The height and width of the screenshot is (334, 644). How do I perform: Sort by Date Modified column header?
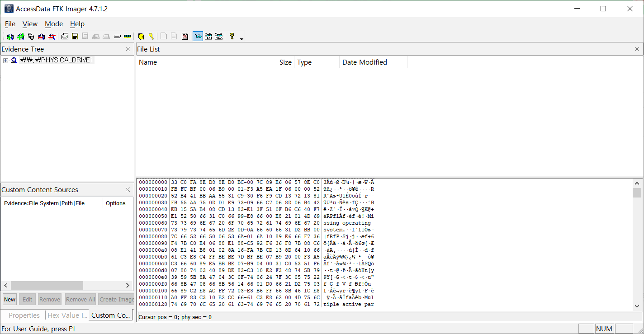[374, 62]
